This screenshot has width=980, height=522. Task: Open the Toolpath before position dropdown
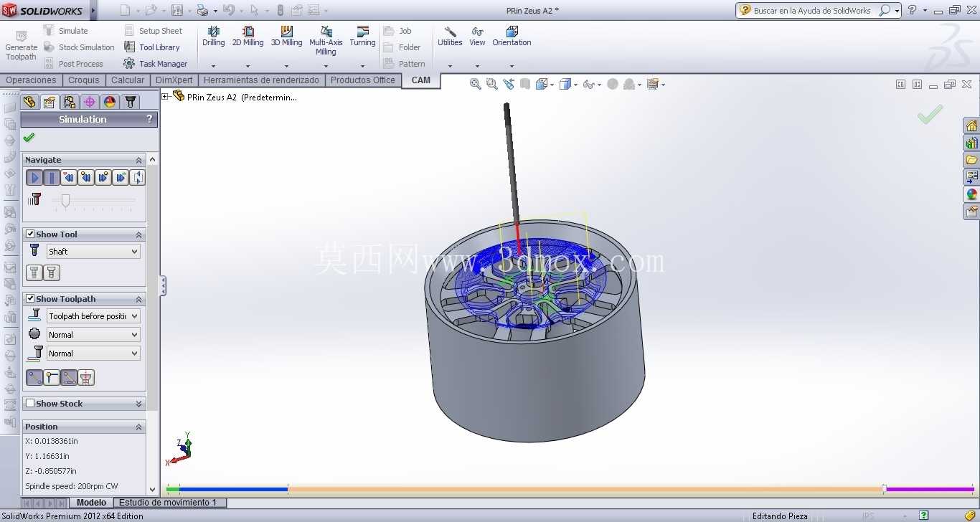93,316
